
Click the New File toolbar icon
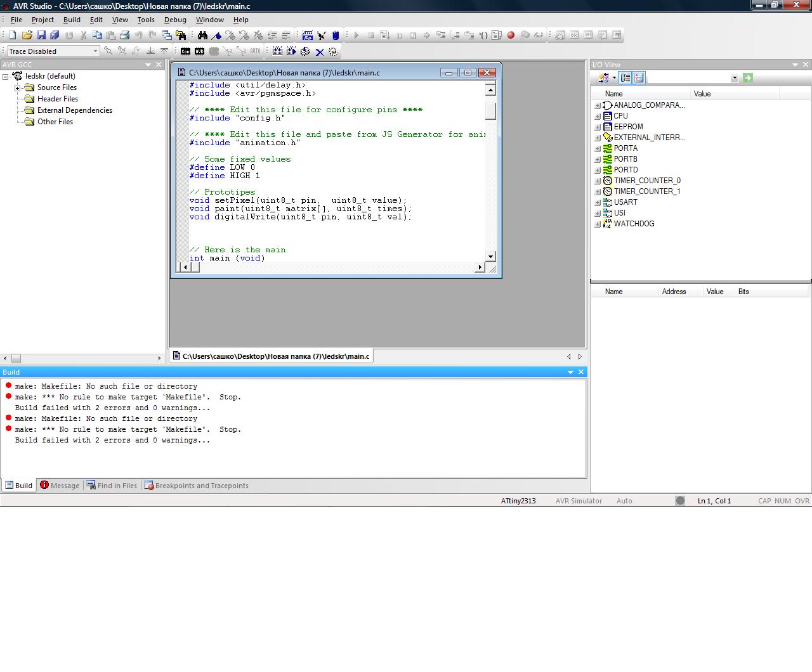pos(13,36)
